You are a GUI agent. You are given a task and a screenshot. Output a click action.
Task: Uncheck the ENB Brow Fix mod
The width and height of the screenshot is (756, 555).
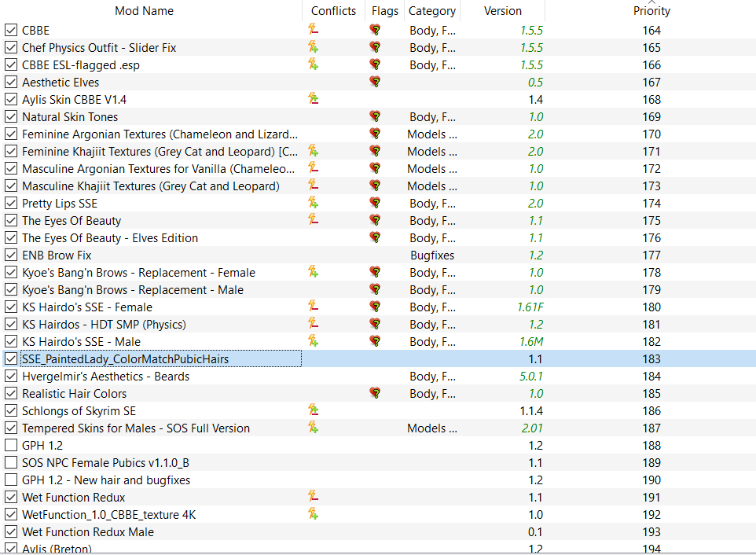(x=10, y=255)
